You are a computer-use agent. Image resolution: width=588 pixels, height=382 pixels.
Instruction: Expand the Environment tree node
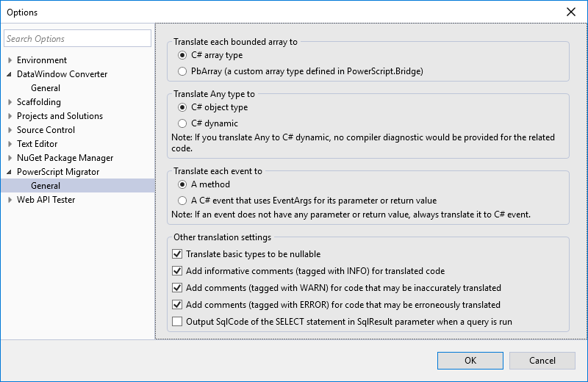pyautogui.click(x=10, y=60)
